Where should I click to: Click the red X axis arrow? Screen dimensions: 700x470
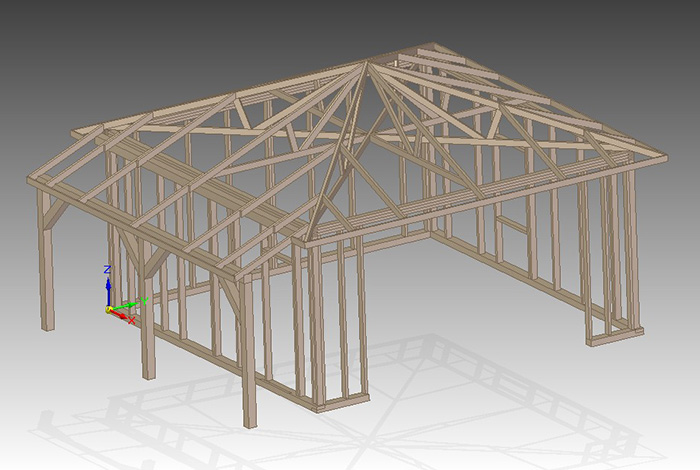(x=119, y=313)
